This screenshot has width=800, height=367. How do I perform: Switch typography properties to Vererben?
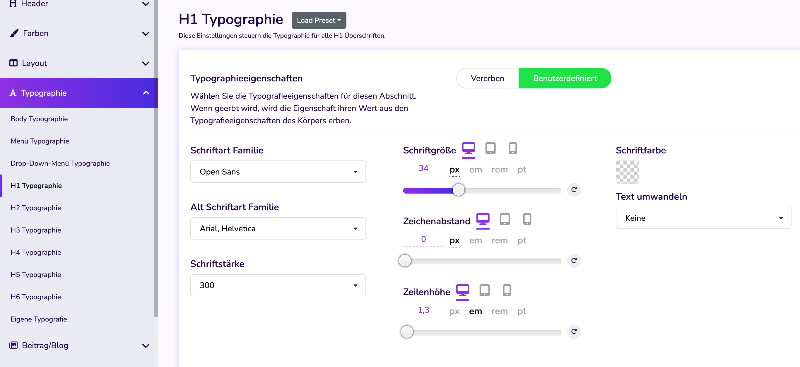[x=487, y=78]
